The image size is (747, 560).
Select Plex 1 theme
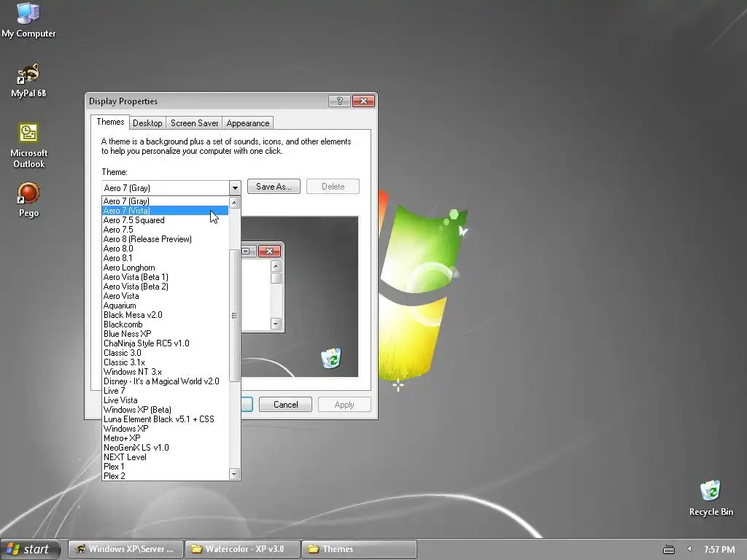point(166,467)
